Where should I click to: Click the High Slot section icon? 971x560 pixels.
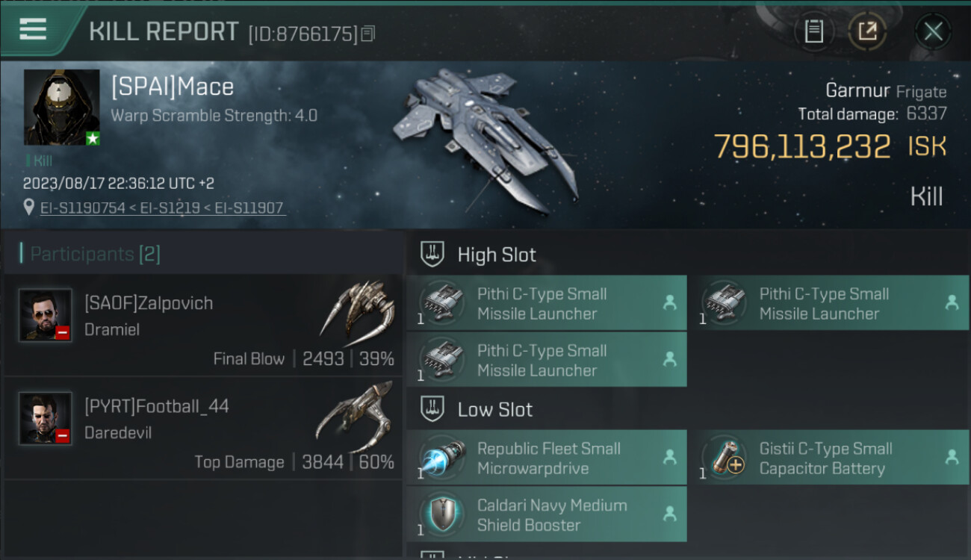[433, 255]
